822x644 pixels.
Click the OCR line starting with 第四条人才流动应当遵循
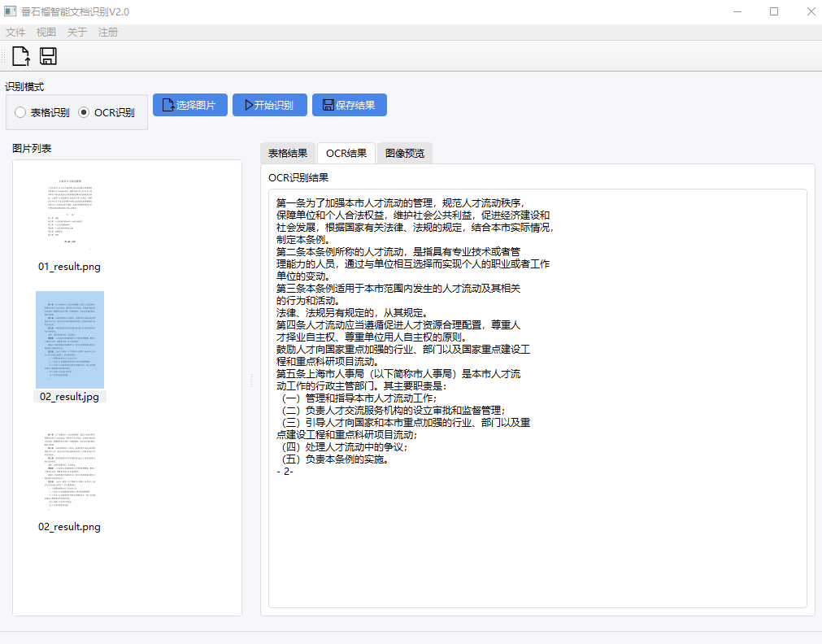point(398,325)
